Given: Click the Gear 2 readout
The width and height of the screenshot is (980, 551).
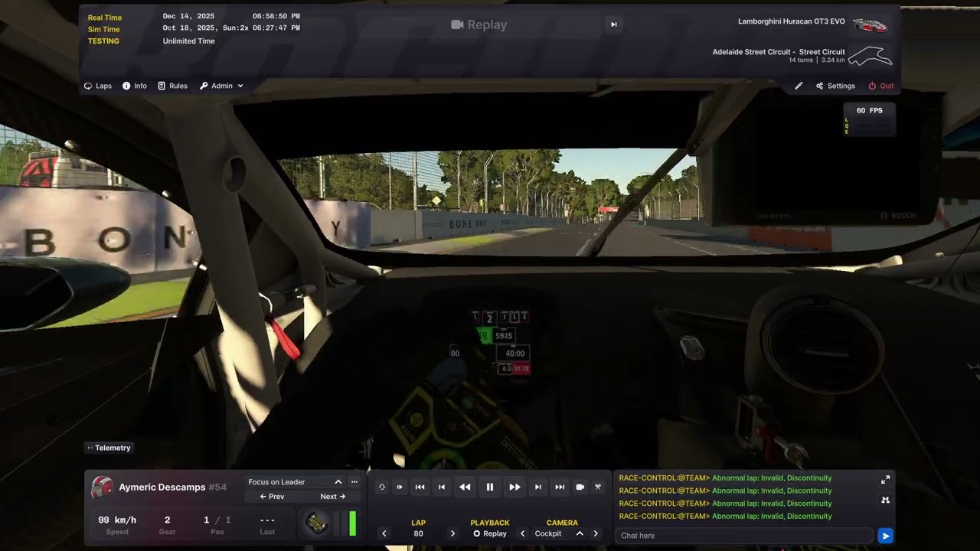Looking at the screenshot, I should click(167, 525).
